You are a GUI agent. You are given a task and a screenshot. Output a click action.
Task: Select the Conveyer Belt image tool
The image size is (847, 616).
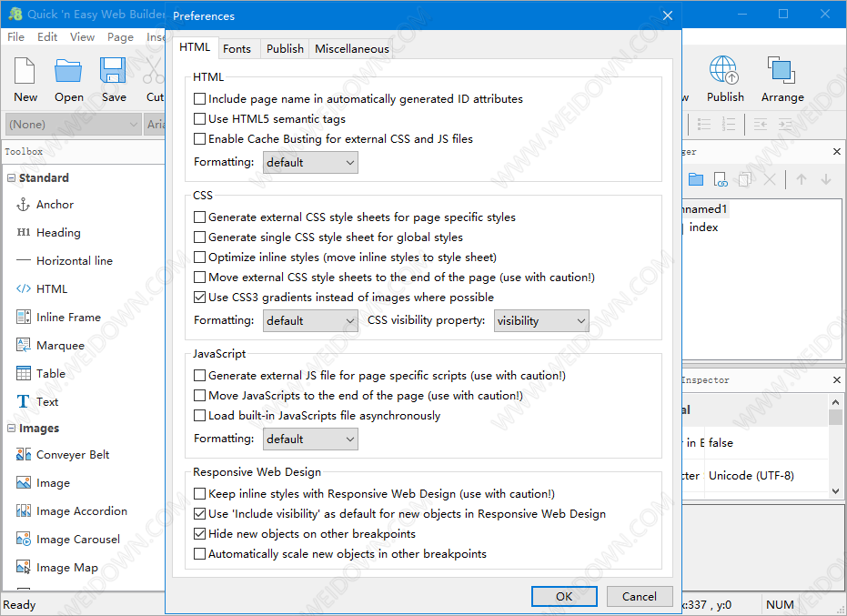coord(63,455)
